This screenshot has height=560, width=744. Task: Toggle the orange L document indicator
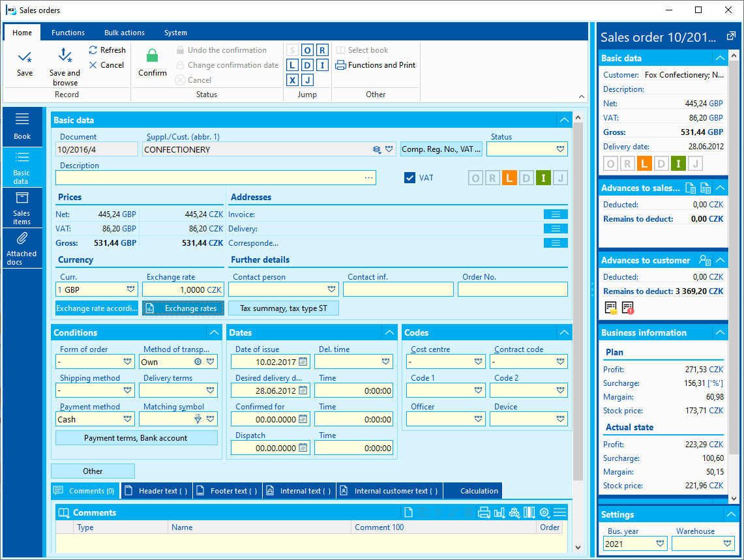509,178
